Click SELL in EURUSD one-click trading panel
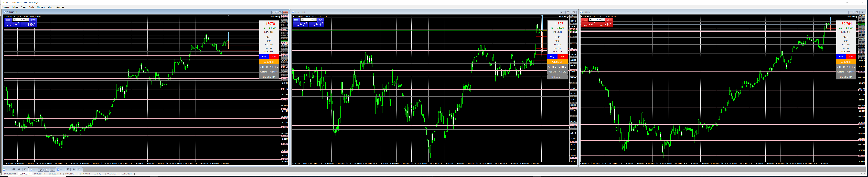 click(8, 20)
